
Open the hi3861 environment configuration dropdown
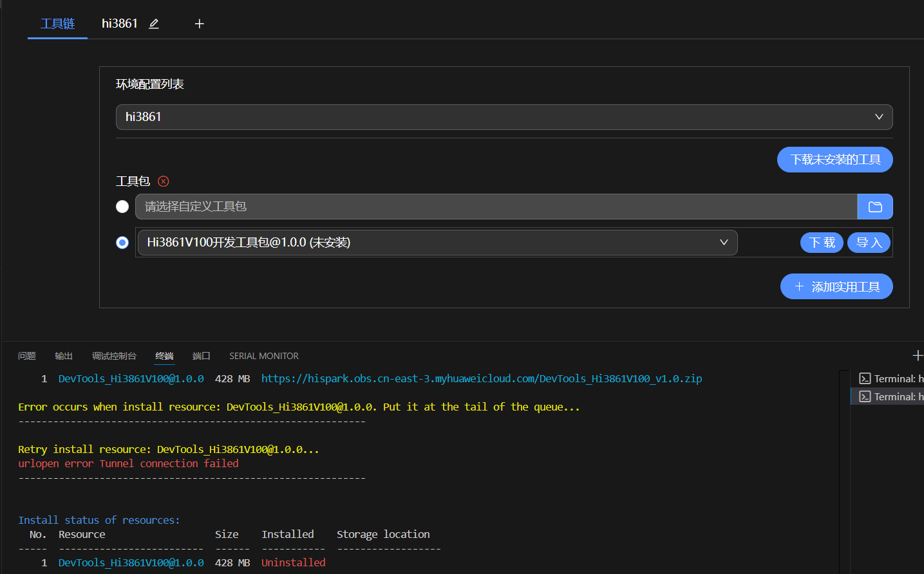[504, 117]
